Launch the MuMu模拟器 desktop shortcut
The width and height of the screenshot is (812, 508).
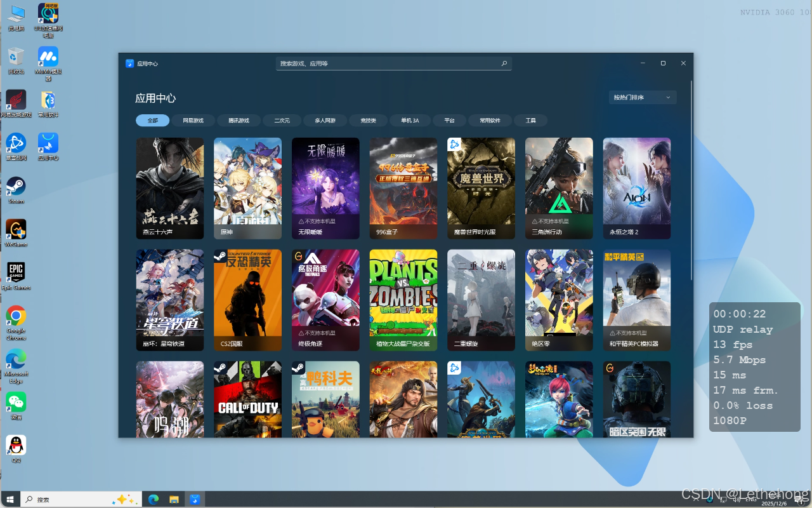click(48, 63)
